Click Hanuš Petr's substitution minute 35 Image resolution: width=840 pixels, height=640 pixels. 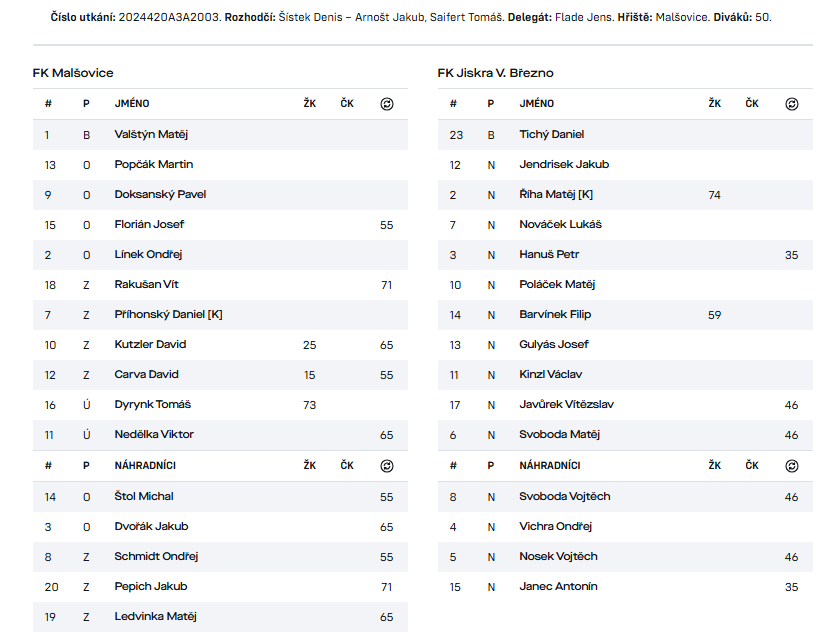pyautogui.click(x=792, y=254)
